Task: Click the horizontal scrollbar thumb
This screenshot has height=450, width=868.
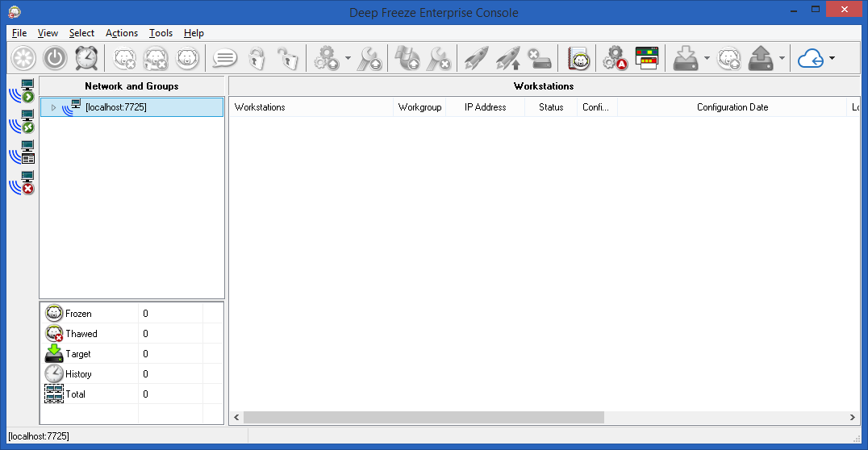Action: (424, 418)
